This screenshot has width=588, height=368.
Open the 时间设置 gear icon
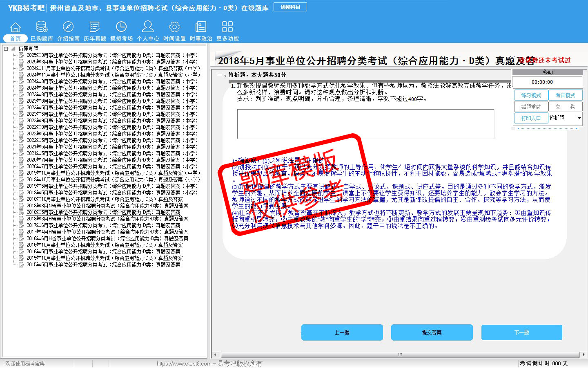click(x=174, y=27)
